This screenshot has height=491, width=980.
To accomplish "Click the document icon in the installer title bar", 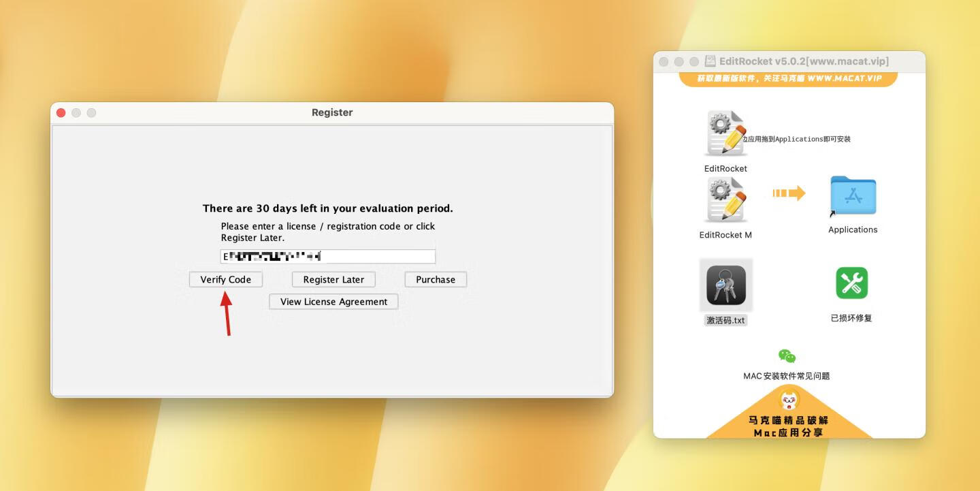I will coord(709,61).
